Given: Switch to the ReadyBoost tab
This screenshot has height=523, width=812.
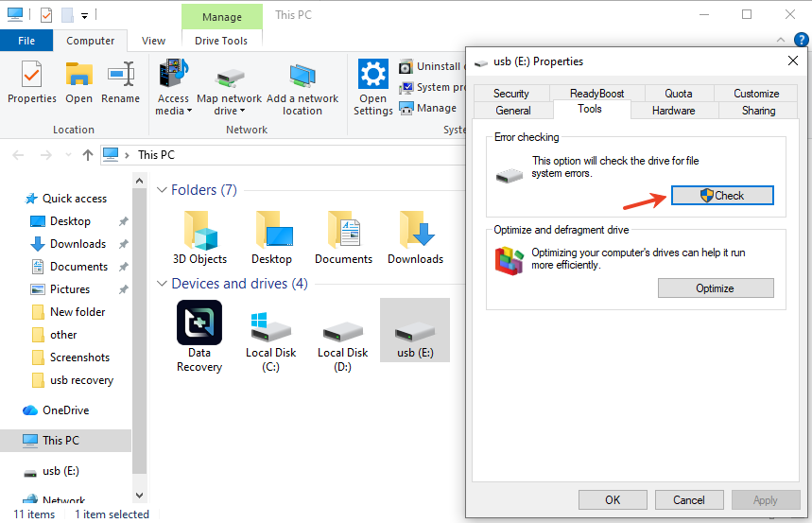Looking at the screenshot, I should pyautogui.click(x=596, y=94).
